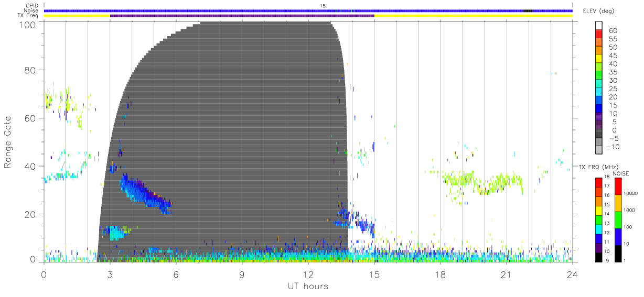
Task: Pick the cyan segment of TX FRQ colorbar
Action: 598,229
